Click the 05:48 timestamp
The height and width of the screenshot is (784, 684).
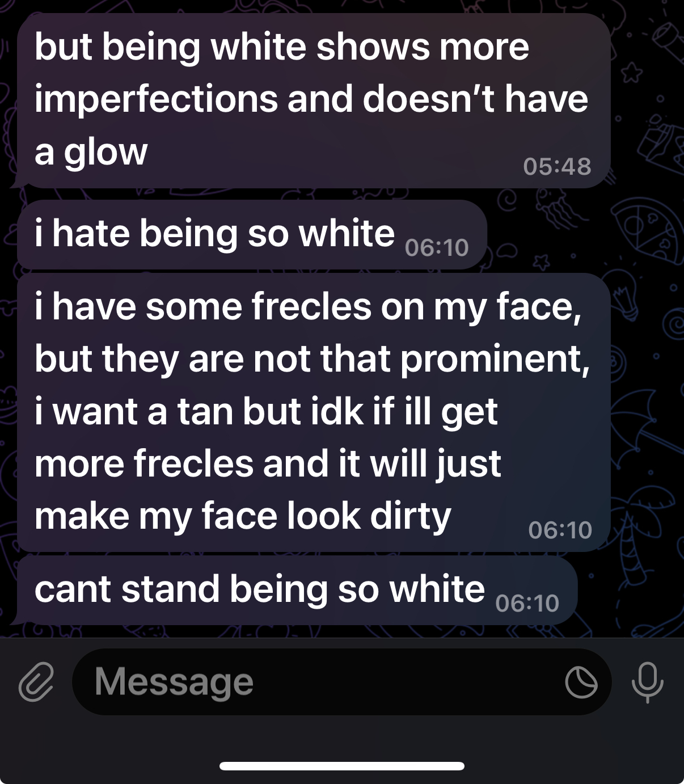click(x=557, y=166)
